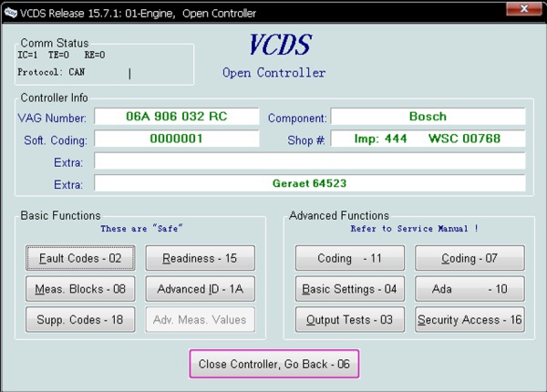Select Supp. Codes - 18 button

pyautogui.click(x=80, y=320)
